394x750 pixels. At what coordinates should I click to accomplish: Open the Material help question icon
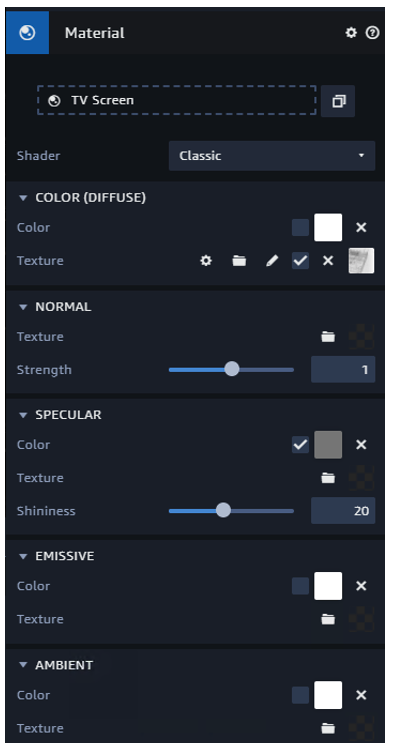[x=372, y=33]
